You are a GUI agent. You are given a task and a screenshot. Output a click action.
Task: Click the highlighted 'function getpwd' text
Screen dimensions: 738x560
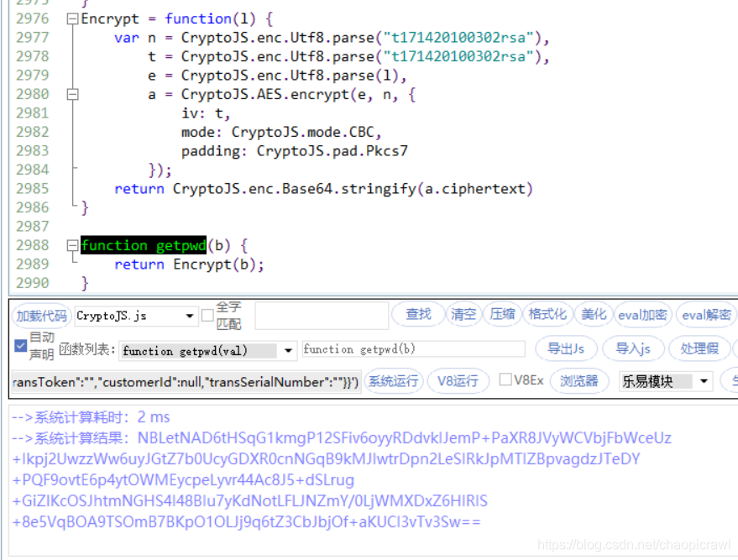pyautogui.click(x=144, y=245)
